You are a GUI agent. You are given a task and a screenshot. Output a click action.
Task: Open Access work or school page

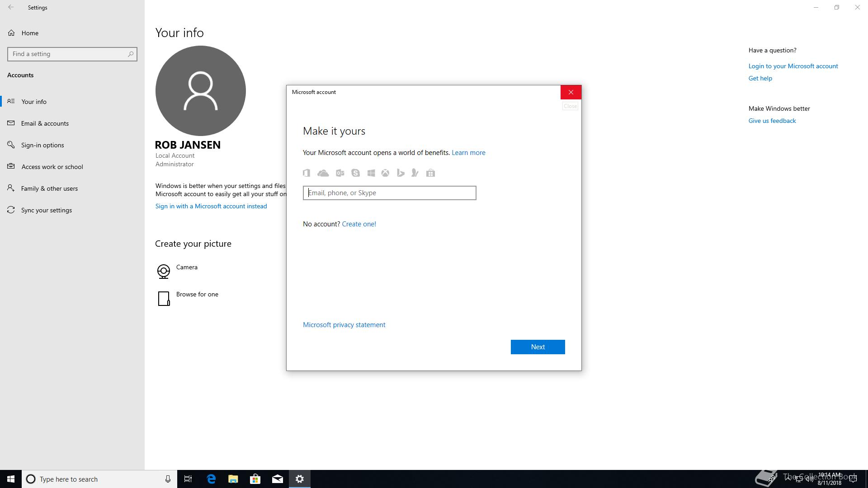click(x=72, y=167)
